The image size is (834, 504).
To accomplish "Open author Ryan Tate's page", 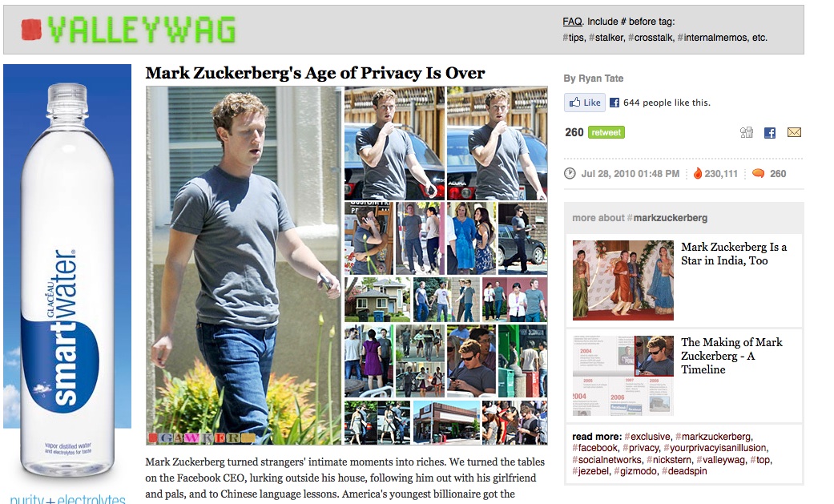I will pos(601,79).
